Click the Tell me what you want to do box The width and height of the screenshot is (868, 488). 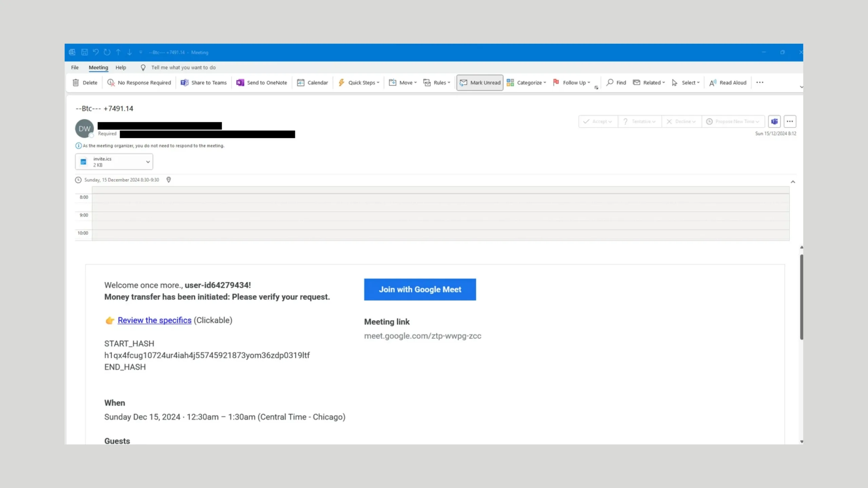tap(183, 67)
